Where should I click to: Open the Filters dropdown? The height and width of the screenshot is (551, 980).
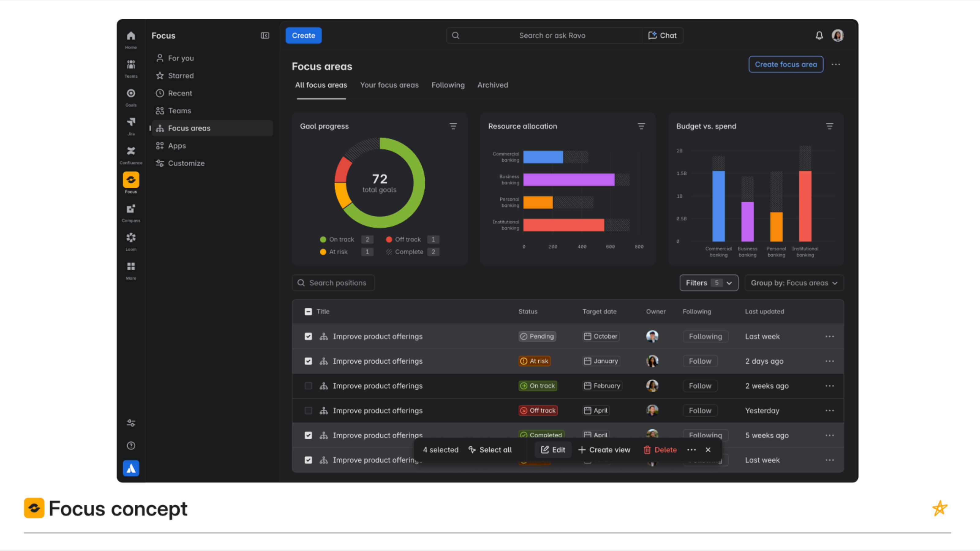pyautogui.click(x=709, y=283)
